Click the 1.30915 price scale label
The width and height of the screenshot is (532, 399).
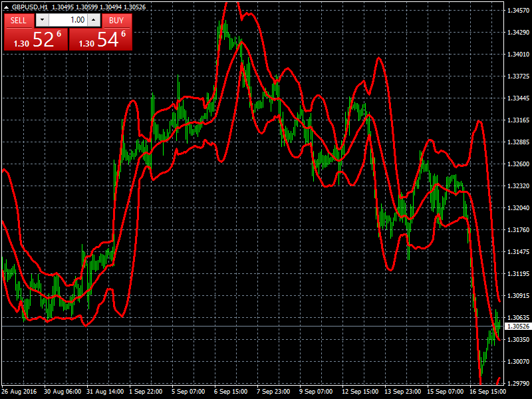click(x=518, y=296)
